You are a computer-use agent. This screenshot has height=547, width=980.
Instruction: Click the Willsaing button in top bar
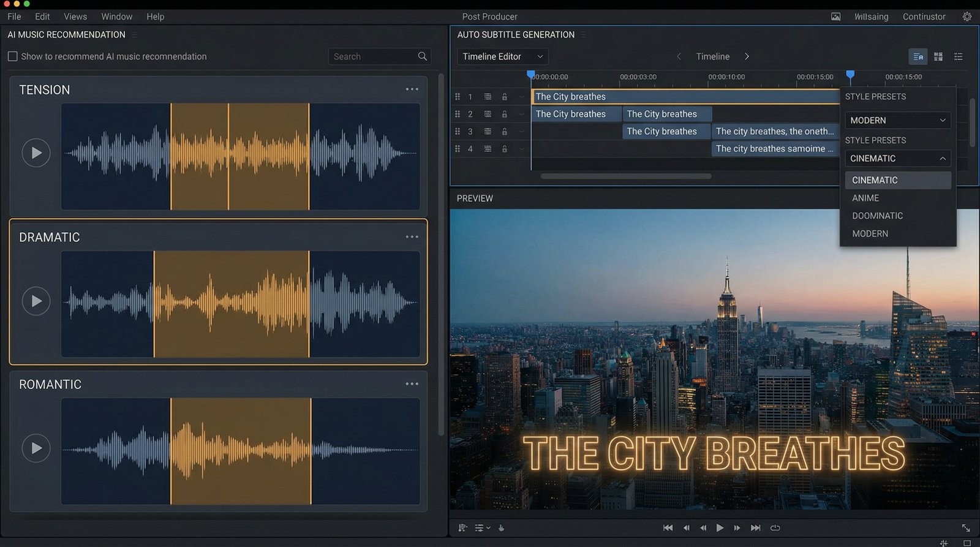pos(872,17)
